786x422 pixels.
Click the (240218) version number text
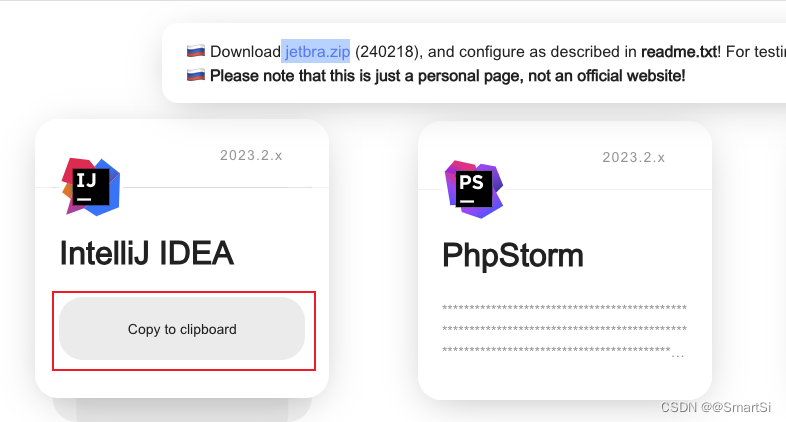tap(386, 52)
